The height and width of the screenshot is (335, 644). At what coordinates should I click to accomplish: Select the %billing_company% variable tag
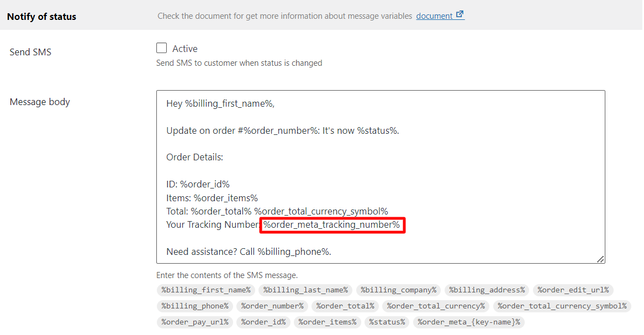tap(398, 290)
